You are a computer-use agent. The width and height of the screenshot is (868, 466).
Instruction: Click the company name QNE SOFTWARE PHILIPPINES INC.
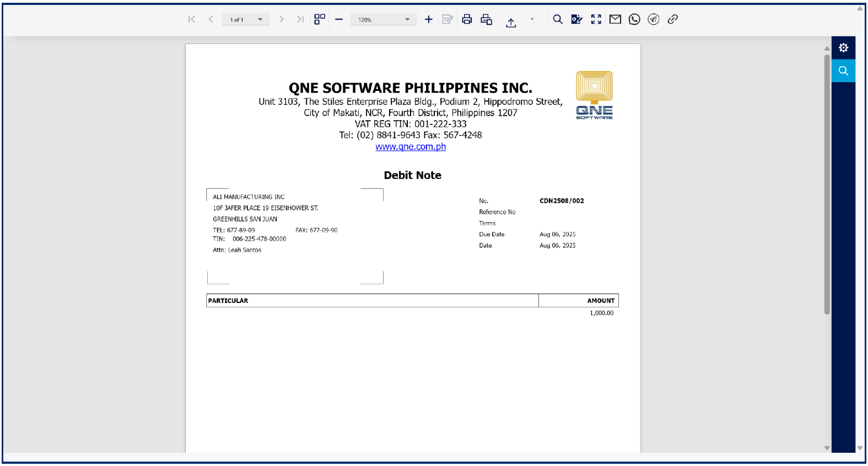[x=411, y=88]
